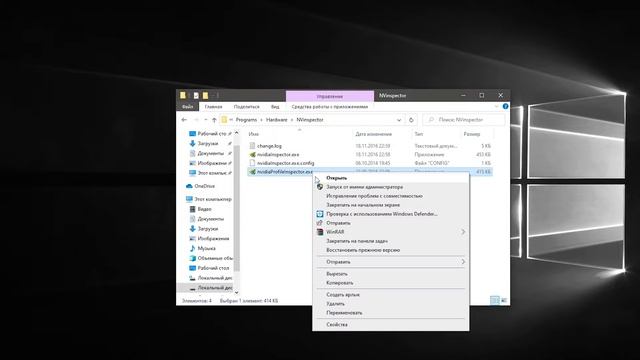Open Explorer help blue question icon
This screenshot has width=640, height=360.
pos(505,106)
